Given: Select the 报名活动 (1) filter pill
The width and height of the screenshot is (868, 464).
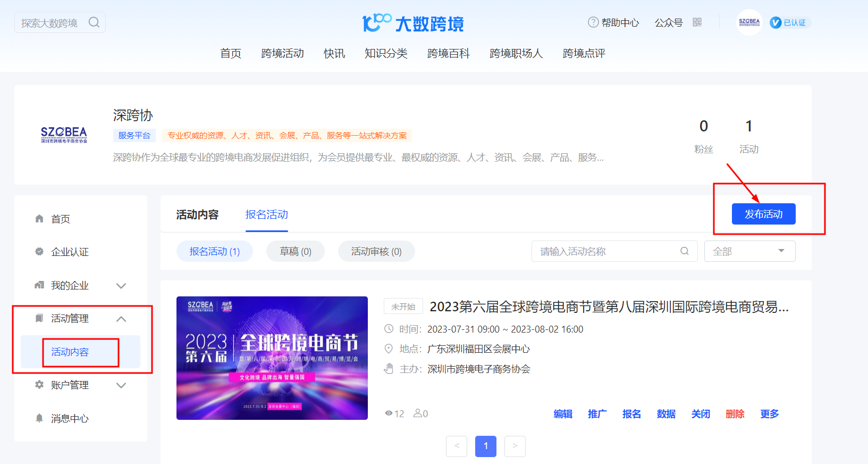Looking at the screenshot, I should pos(215,251).
